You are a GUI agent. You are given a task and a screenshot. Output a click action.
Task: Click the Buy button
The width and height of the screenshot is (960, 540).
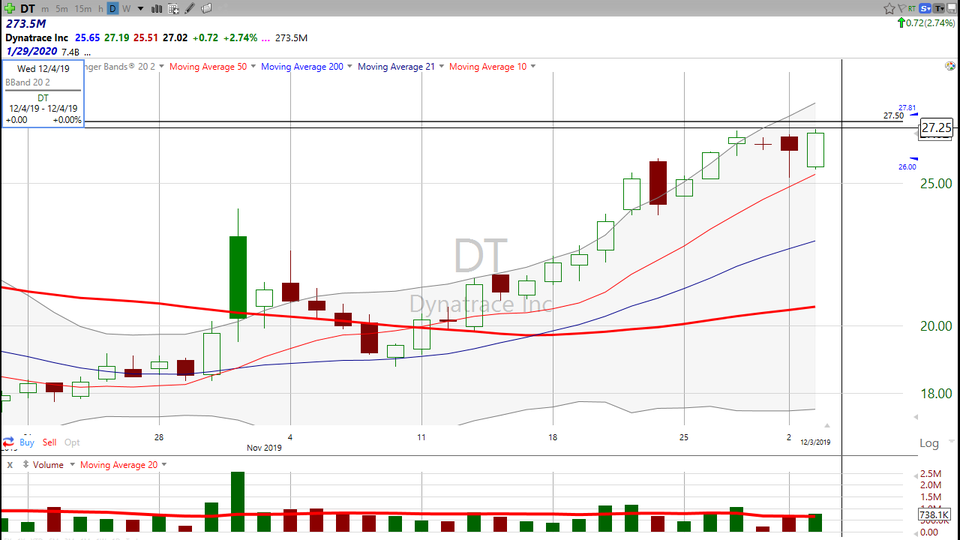point(27,442)
